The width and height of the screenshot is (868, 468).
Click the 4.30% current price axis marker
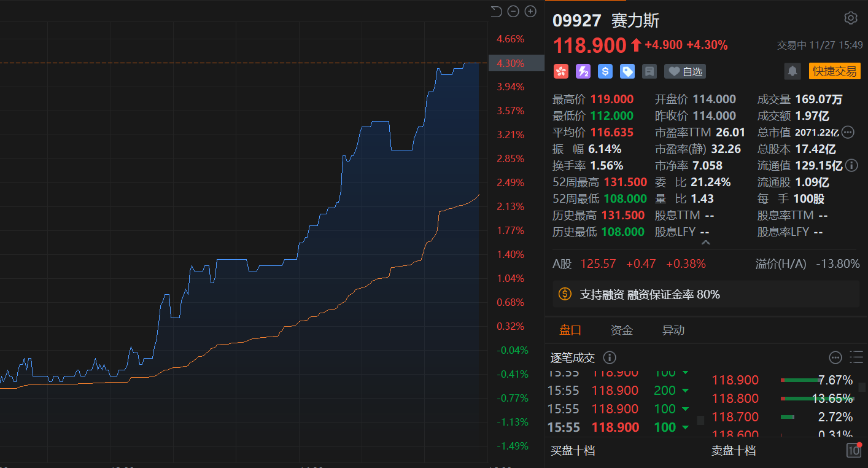click(x=516, y=63)
